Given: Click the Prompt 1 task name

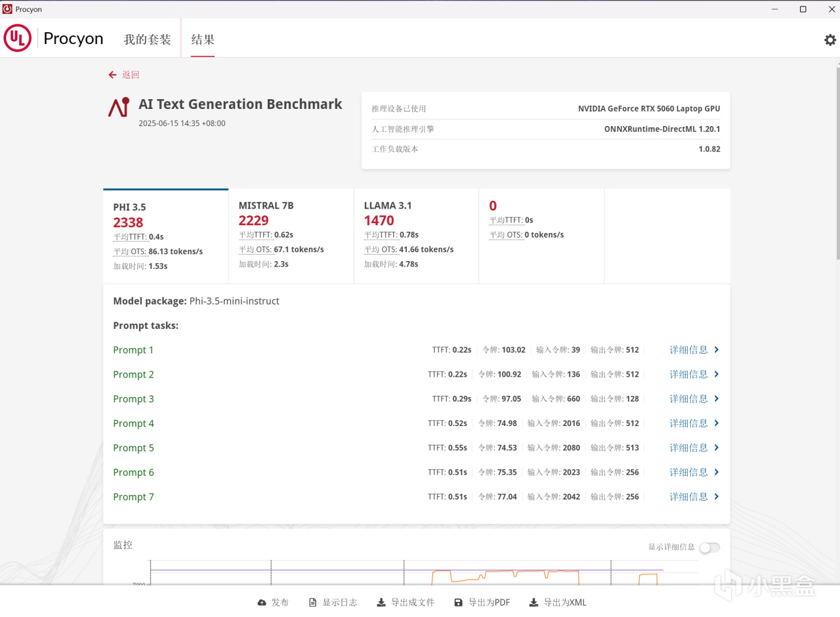Looking at the screenshot, I should [x=133, y=350].
